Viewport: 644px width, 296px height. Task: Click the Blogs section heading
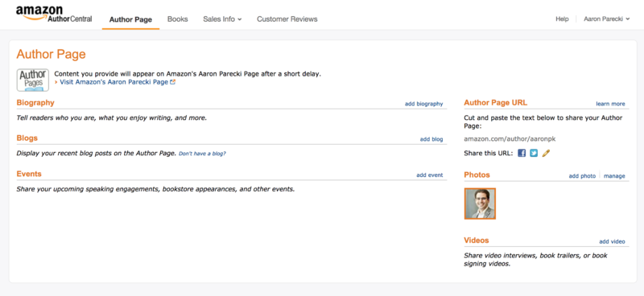coord(27,138)
